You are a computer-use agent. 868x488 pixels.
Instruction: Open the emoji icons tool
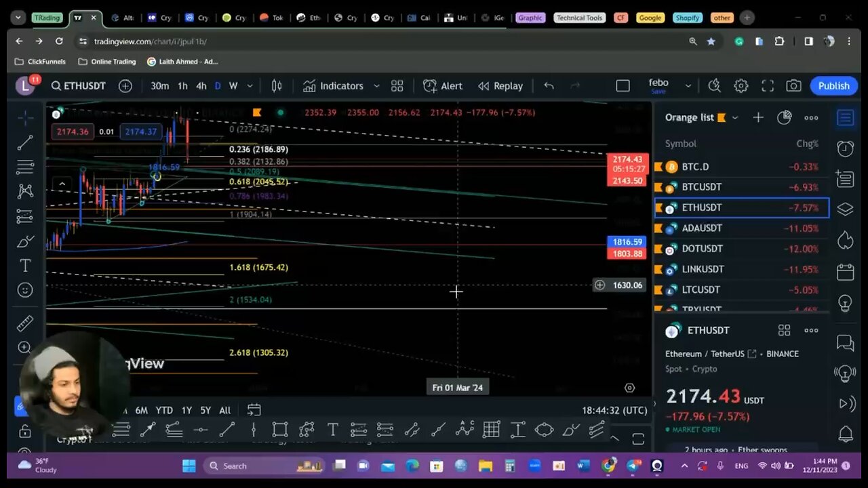pyautogui.click(x=25, y=290)
